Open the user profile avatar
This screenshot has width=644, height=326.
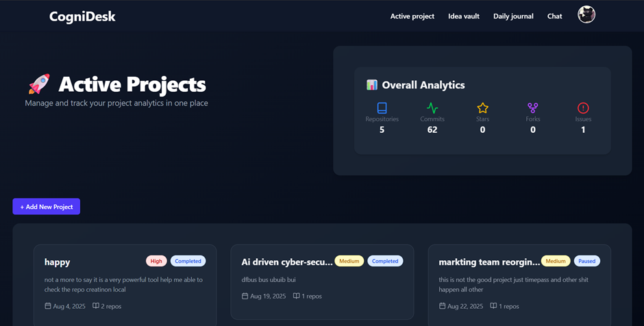tap(586, 15)
